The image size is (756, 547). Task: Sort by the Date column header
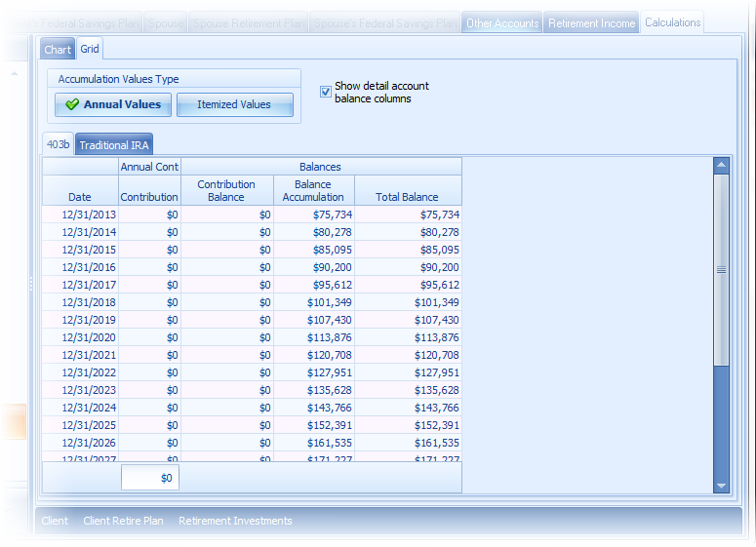(80, 197)
